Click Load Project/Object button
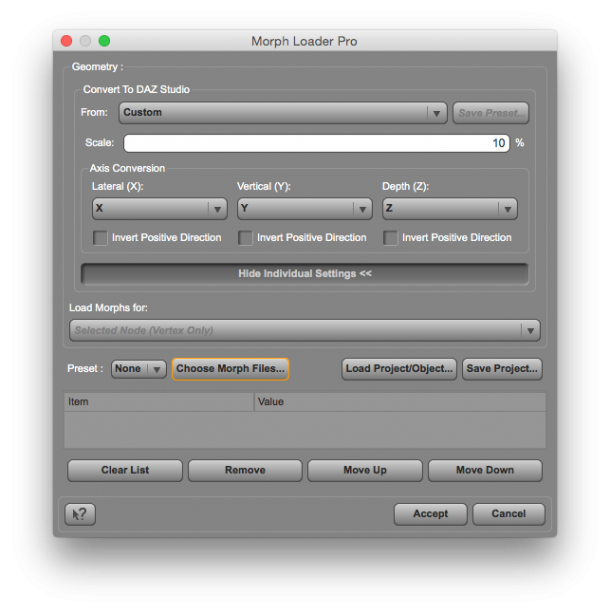The width and height of the screenshot is (610, 613). coord(399,369)
